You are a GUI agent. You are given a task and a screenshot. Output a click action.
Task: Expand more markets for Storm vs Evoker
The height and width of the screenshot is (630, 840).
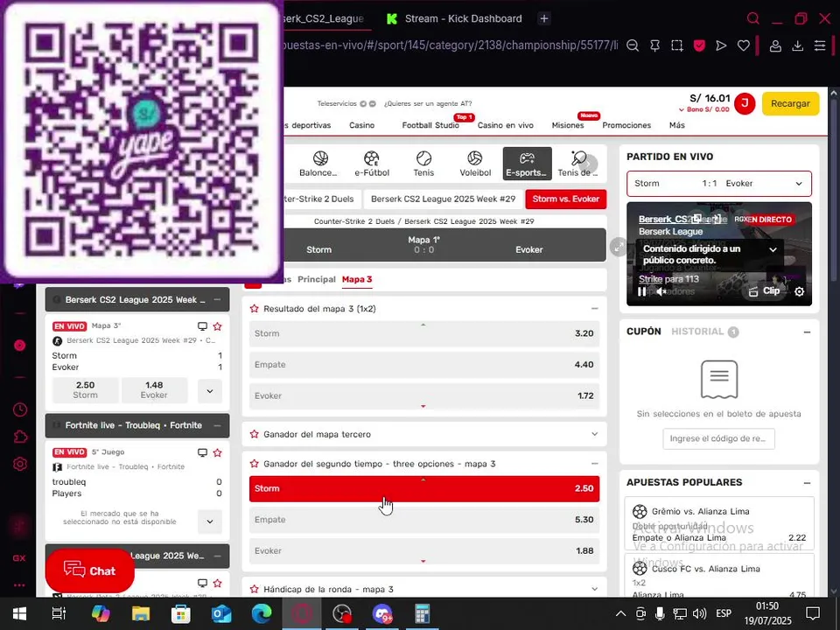click(x=210, y=390)
